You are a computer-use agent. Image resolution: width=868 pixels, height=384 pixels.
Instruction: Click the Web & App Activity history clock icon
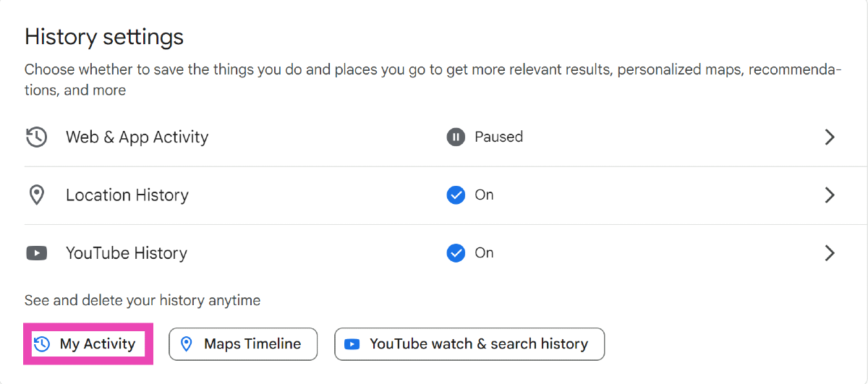(36, 137)
